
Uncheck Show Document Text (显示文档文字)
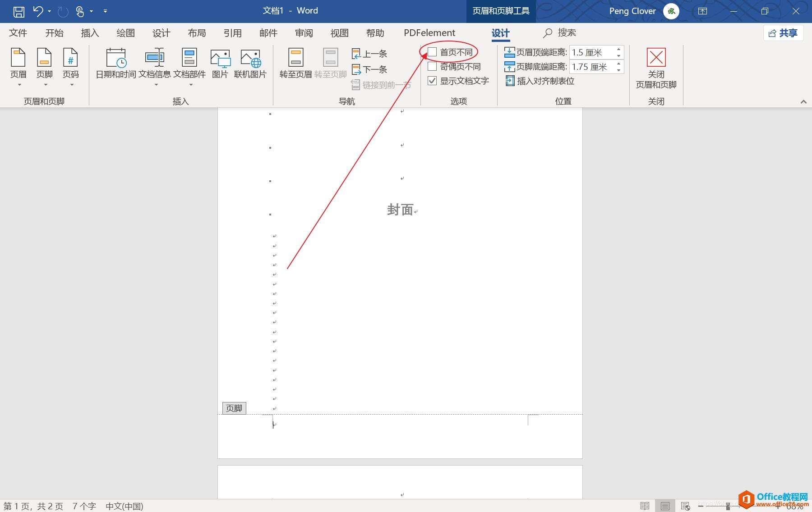click(x=432, y=81)
